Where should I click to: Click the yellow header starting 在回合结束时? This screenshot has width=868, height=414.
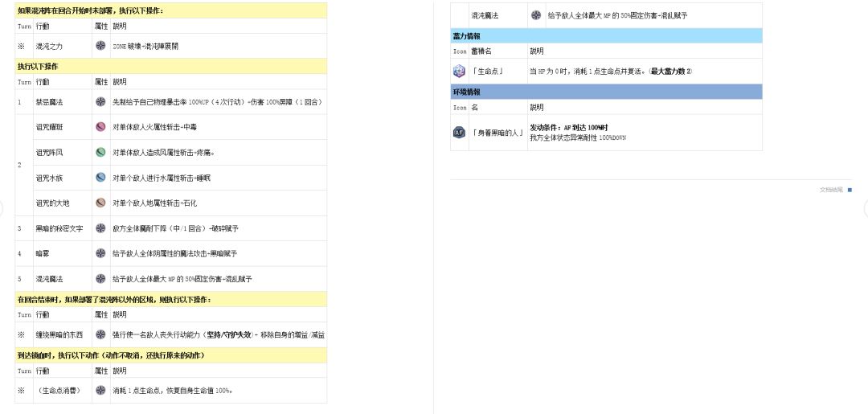coord(170,299)
